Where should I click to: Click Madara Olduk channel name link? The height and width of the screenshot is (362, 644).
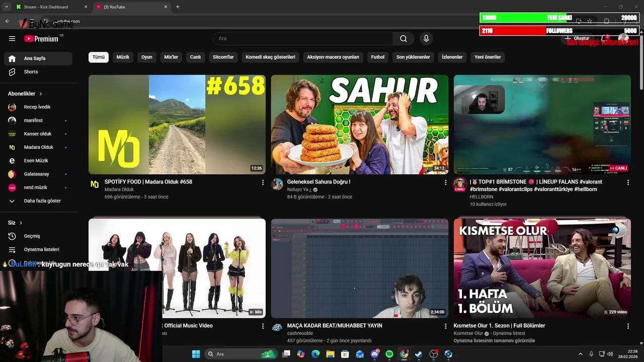119,190
